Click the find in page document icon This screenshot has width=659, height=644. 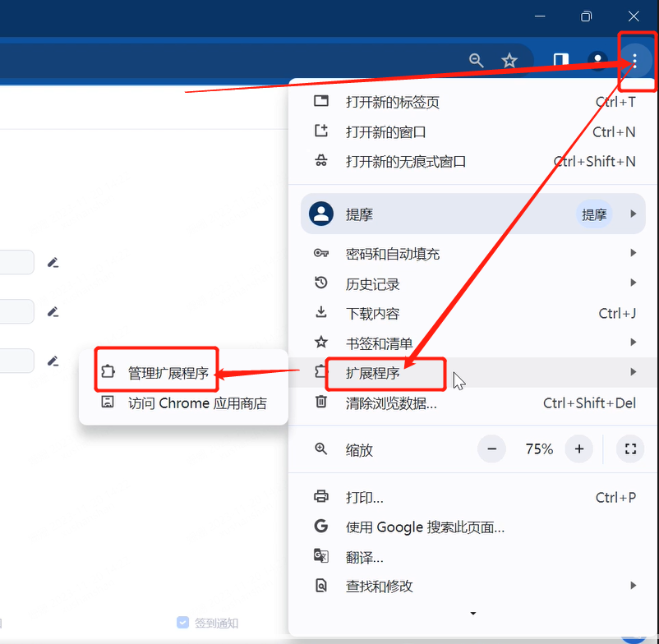[x=321, y=585]
